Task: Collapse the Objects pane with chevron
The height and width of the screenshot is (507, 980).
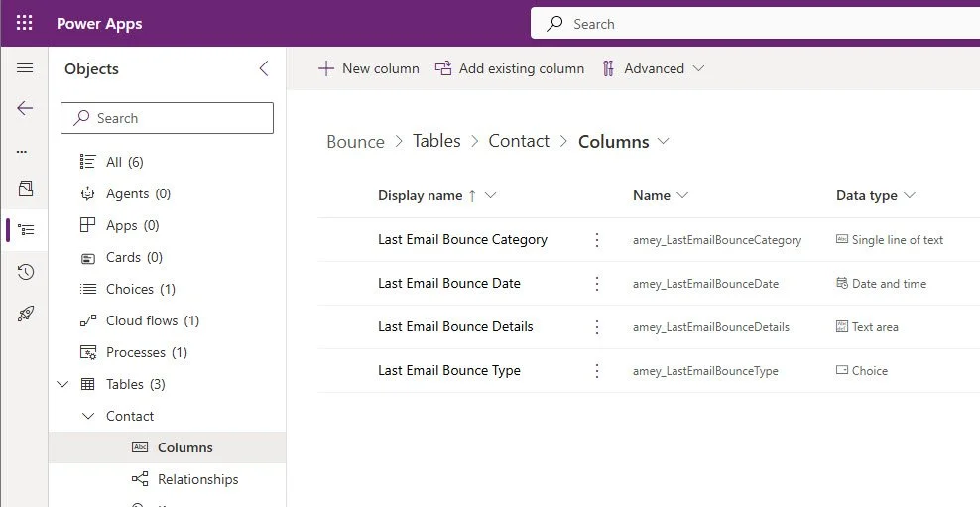Action: (264, 68)
